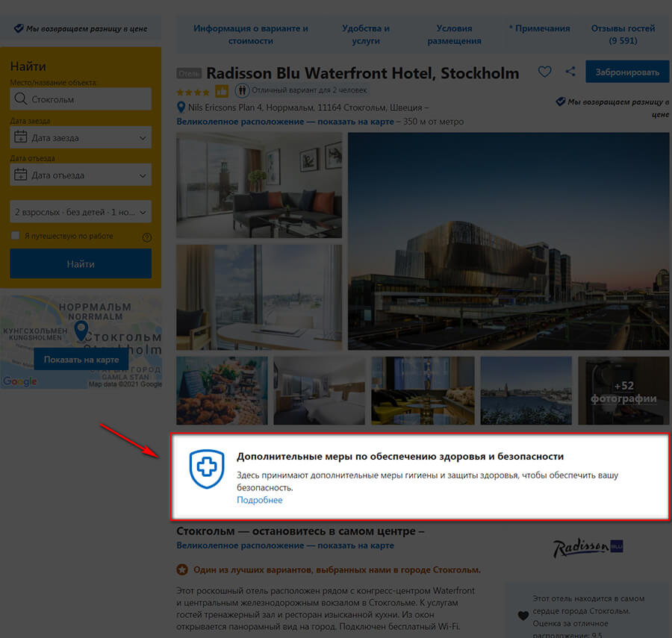Switch to Отзывы гостей tab
672x638 pixels.
(623, 34)
